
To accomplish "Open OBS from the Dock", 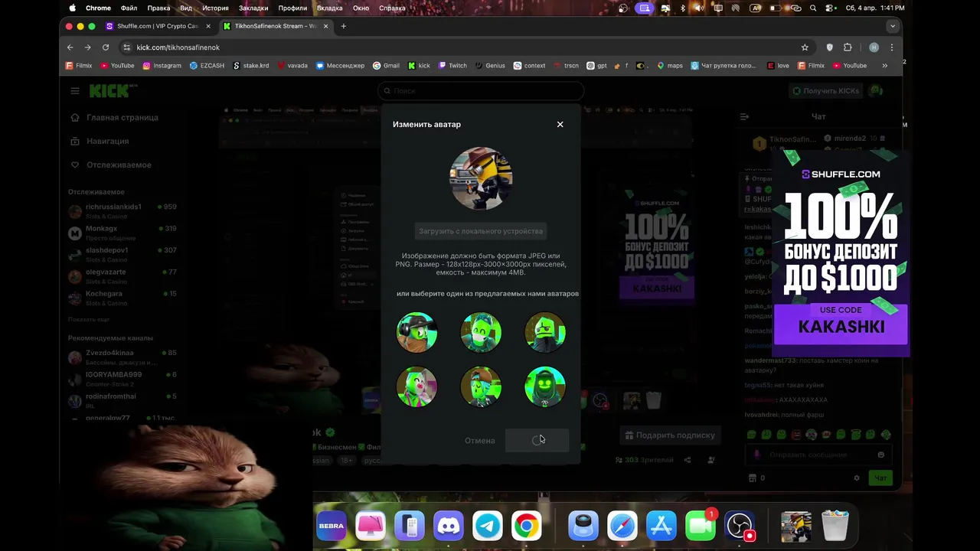I will tap(739, 527).
